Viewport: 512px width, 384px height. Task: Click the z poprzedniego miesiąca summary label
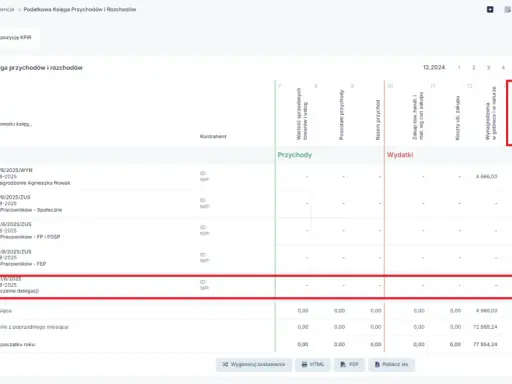click(35, 327)
